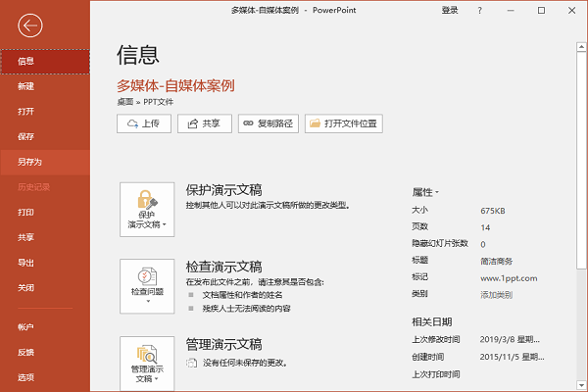Image resolution: width=588 pixels, height=392 pixels.
Task: Click the scrollbar down arrow
Action: 581,385
